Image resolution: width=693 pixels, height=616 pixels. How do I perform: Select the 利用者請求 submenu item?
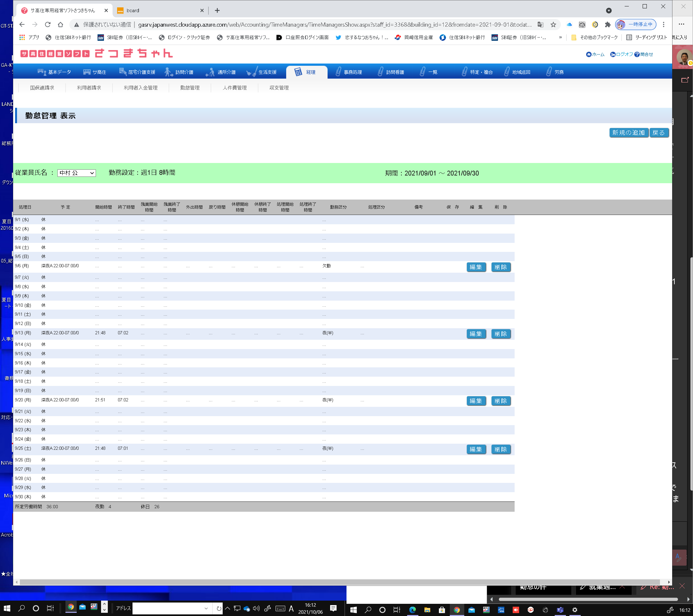coord(89,88)
